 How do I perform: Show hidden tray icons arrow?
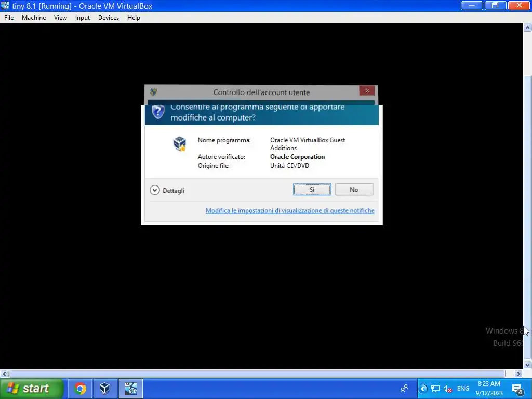click(x=423, y=389)
